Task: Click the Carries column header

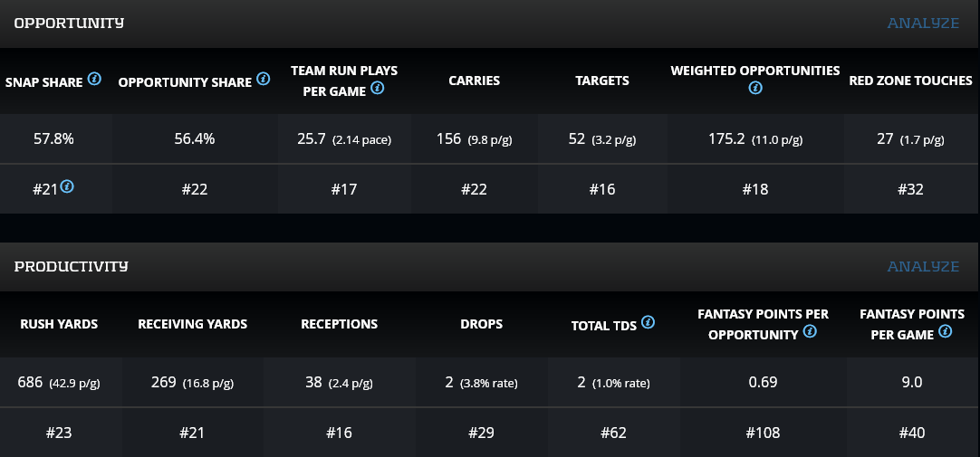Action: tap(474, 81)
